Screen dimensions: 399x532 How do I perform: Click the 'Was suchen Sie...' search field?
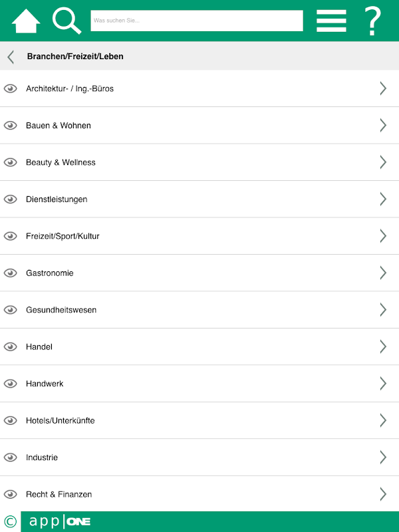pyautogui.click(x=197, y=21)
